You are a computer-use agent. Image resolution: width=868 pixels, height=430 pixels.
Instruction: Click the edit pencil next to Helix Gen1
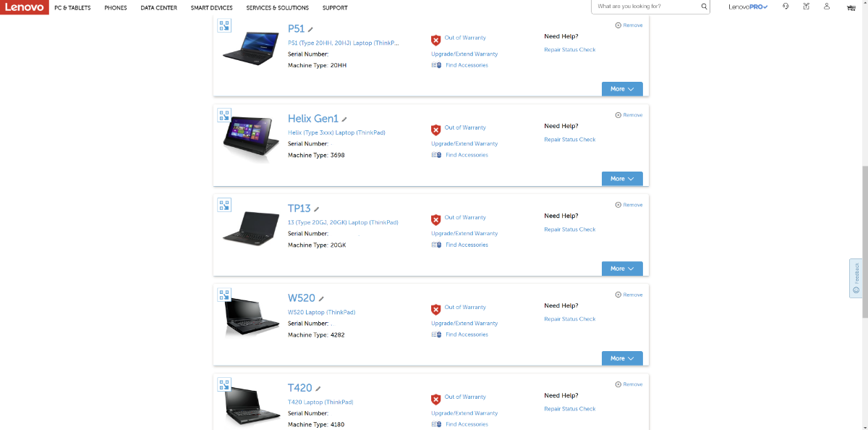coord(344,119)
